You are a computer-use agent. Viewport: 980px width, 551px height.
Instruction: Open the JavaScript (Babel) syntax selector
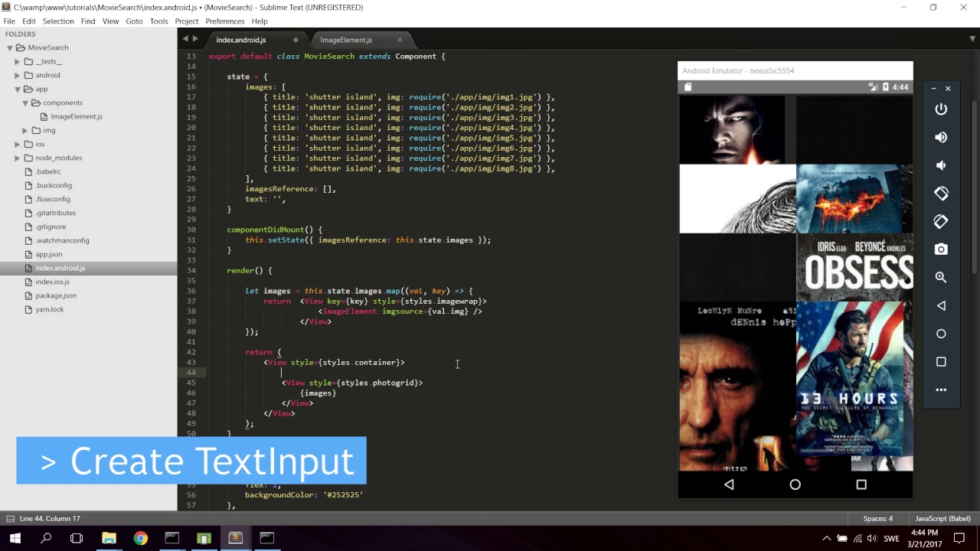click(x=942, y=518)
